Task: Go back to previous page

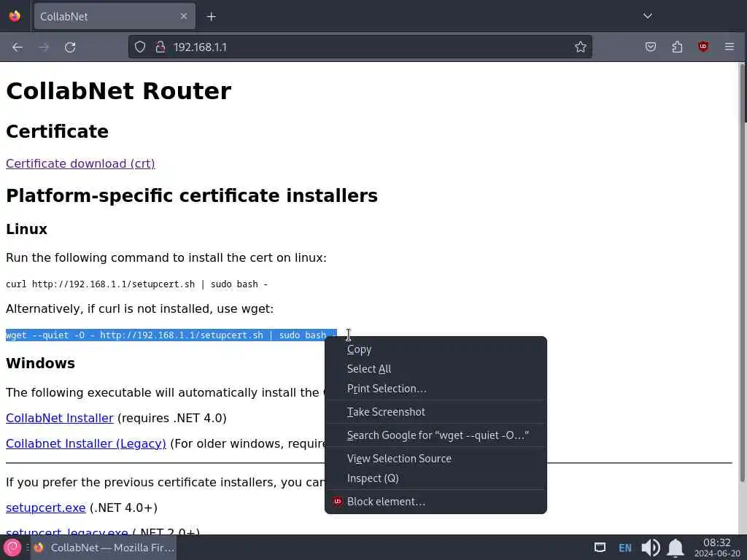Action: click(x=18, y=47)
